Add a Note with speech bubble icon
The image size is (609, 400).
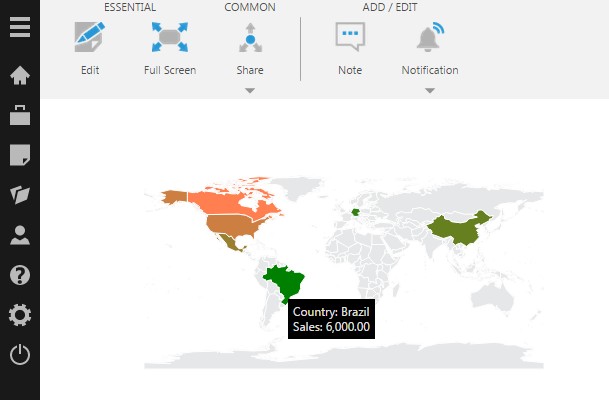[350, 37]
